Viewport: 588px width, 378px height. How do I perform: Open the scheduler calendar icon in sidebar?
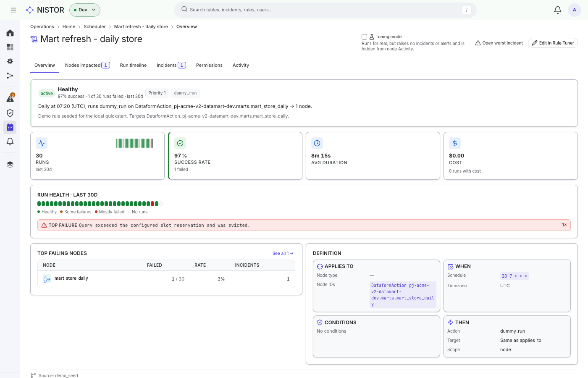pos(10,127)
